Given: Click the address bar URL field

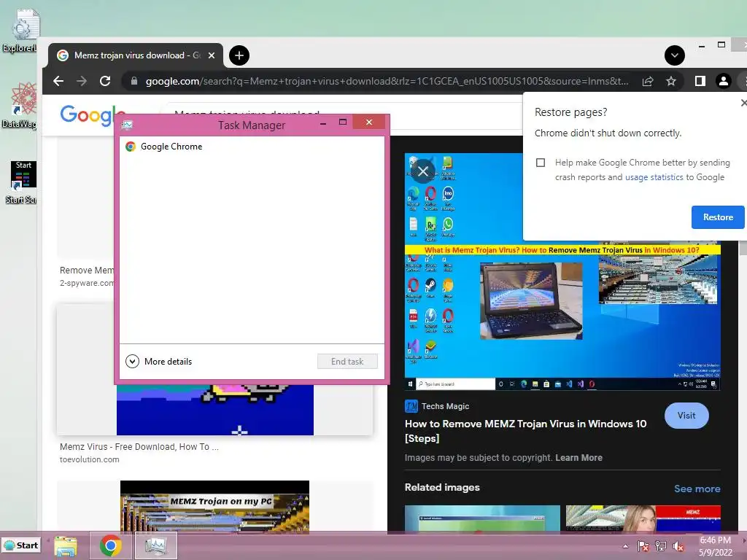Looking at the screenshot, I should (x=387, y=82).
